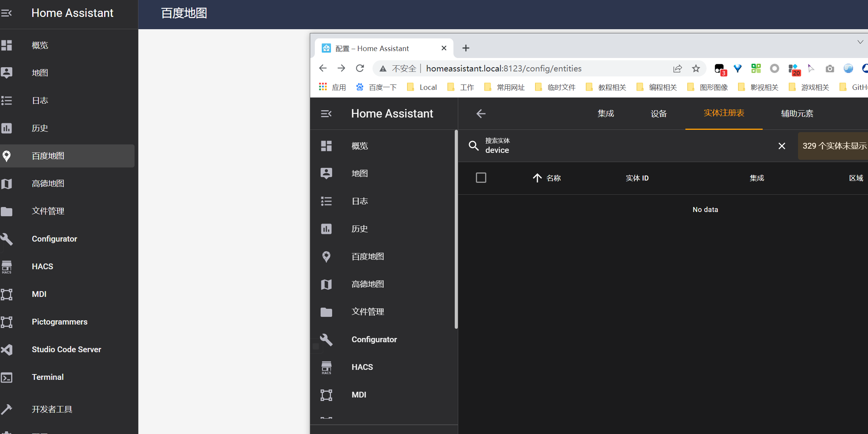Go back from the entities config page
The height and width of the screenshot is (434, 868).
point(481,114)
